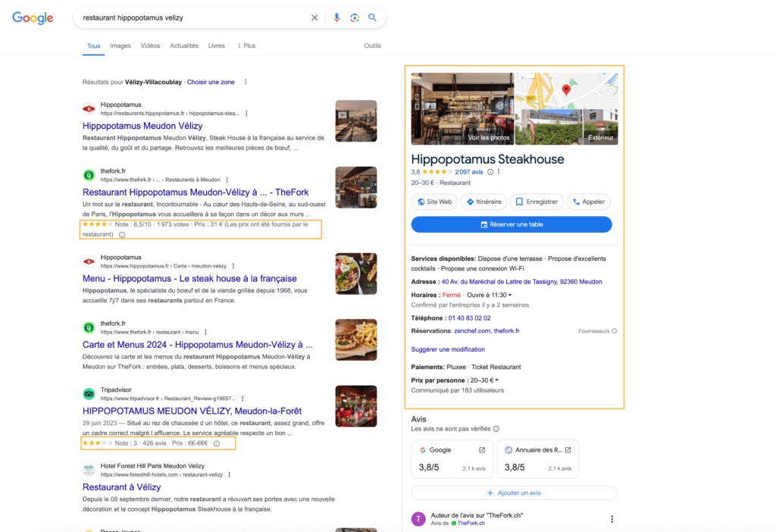The height and width of the screenshot is (532, 776).
Task: Open the Plus menu in search tabs
Action: tap(246, 45)
